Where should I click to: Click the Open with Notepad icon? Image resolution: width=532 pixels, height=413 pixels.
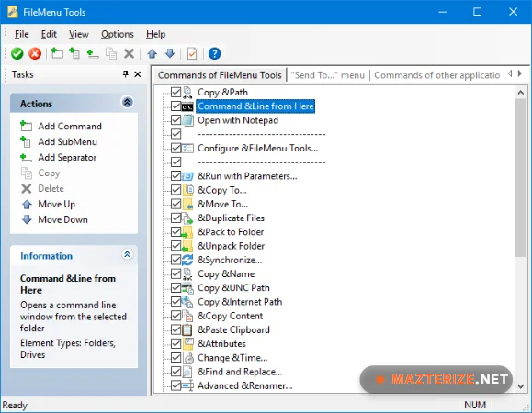(x=187, y=120)
